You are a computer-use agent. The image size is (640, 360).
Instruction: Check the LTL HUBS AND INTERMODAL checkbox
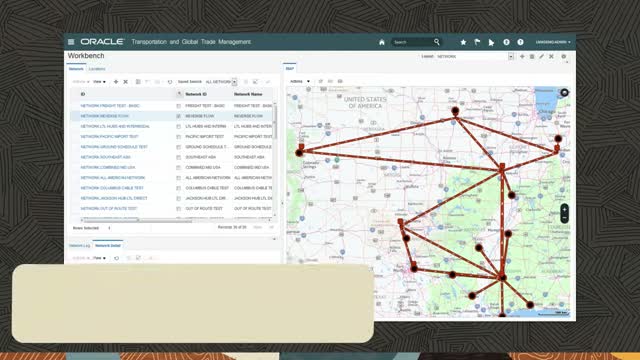(x=178, y=127)
